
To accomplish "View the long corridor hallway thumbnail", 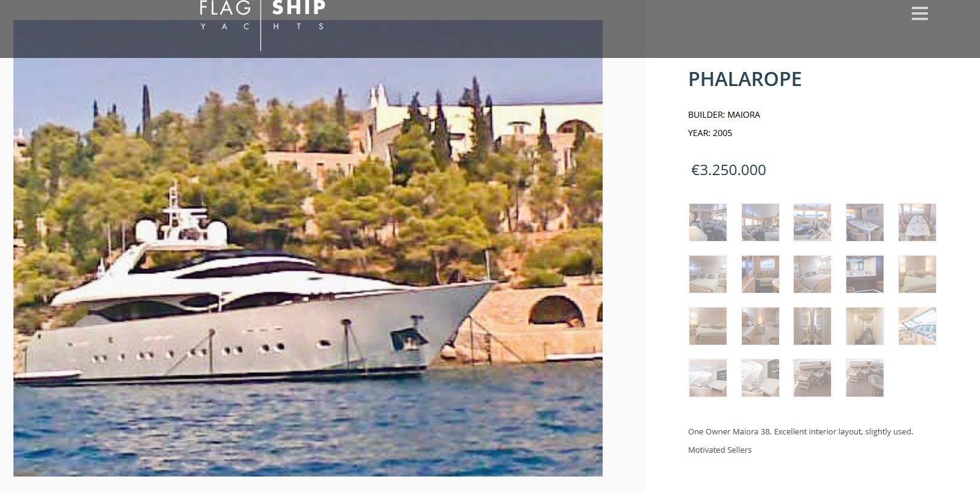I will click(865, 326).
